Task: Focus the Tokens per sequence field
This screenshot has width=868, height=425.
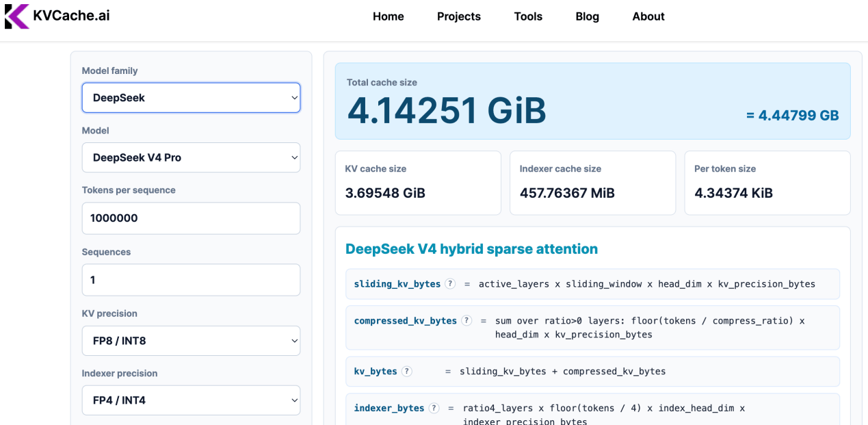Action: [x=191, y=218]
